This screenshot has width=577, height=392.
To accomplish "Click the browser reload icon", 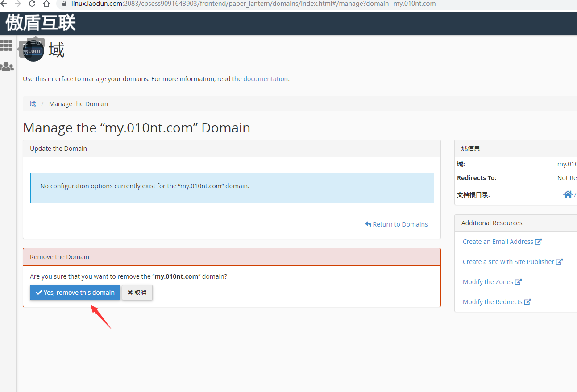I will (32, 4).
